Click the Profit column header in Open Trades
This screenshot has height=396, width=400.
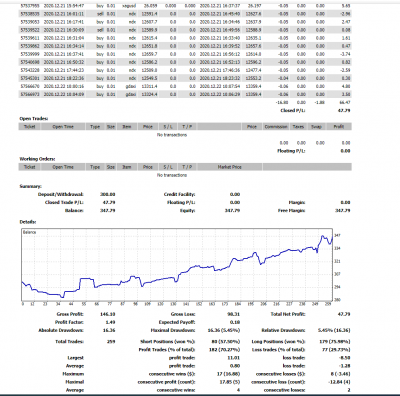click(x=338, y=127)
